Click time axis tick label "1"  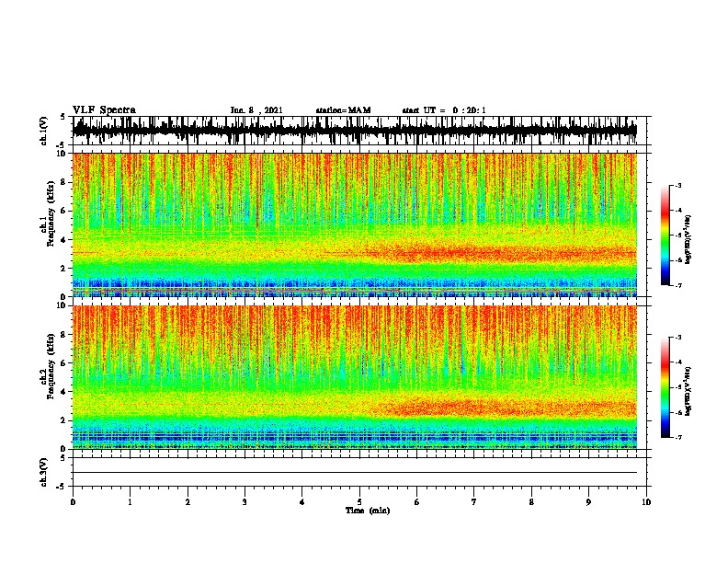pos(130,502)
